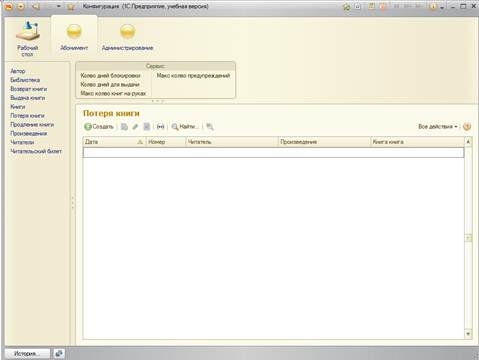Click the История button at the bottom
This screenshot has width=479, height=360.
click(27, 354)
